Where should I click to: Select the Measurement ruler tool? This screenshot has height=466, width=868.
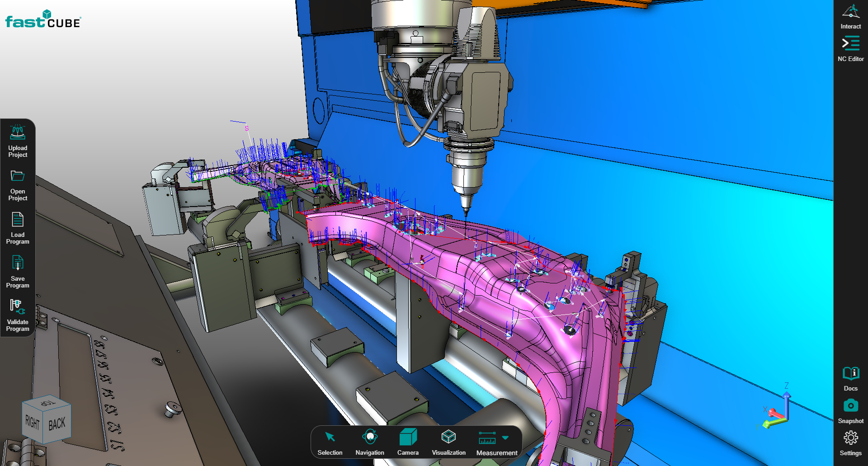click(x=487, y=438)
